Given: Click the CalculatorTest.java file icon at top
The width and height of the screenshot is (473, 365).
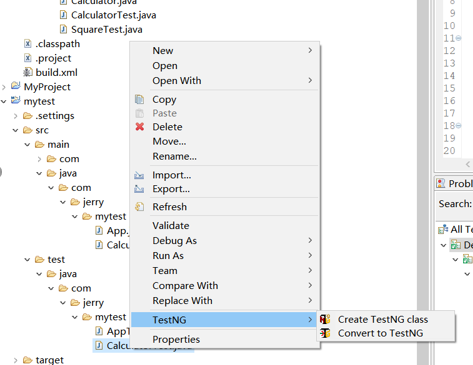Looking at the screenshot, I should coord(63,15).
